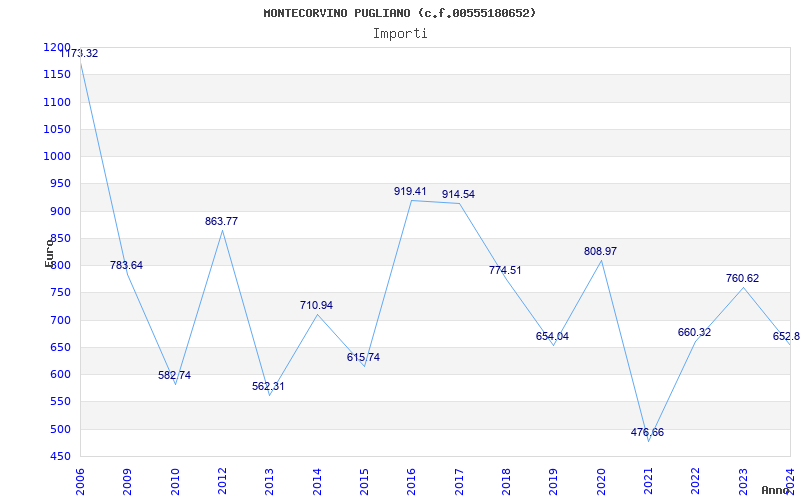Click the 2021 x-axis label

(648, 481)
